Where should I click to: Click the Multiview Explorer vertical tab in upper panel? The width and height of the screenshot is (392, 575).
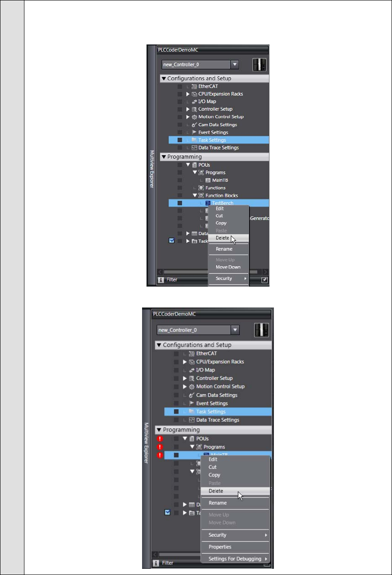point(151,169)
